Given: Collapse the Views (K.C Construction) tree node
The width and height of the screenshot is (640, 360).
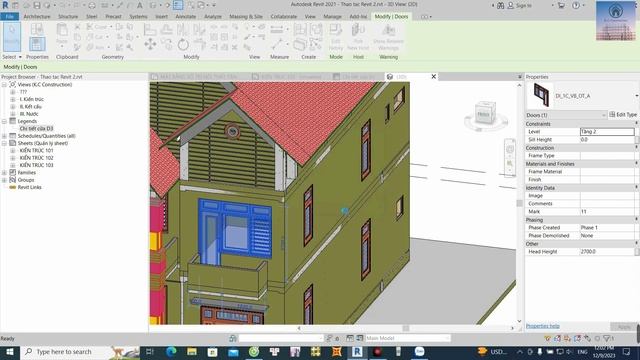Looking at the screenshot, I should coord(4,84).
